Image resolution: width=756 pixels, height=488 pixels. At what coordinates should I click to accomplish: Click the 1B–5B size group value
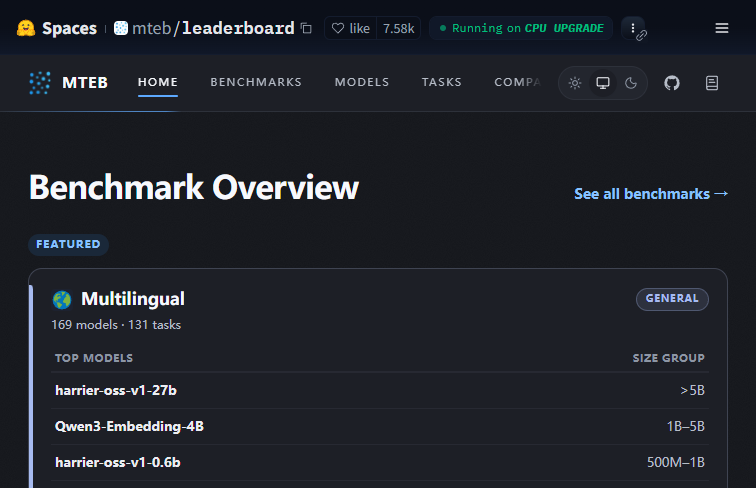pyautogui.click(x=686, y=427)
